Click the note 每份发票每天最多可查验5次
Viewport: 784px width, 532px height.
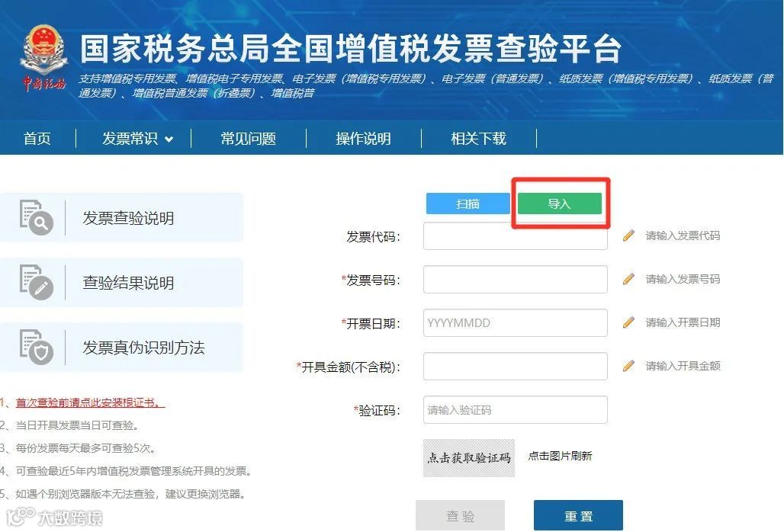(x=85, y=449)
